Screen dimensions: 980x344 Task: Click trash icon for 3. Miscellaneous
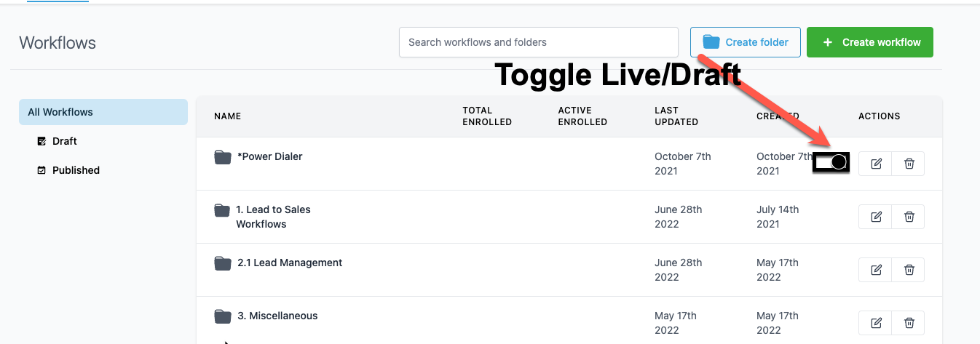coord(909,323)
